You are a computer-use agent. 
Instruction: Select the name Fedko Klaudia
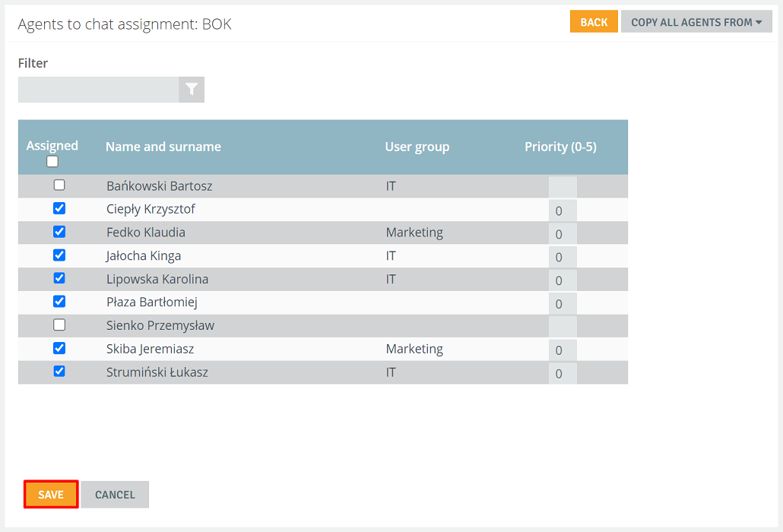(x=146, y=233)
